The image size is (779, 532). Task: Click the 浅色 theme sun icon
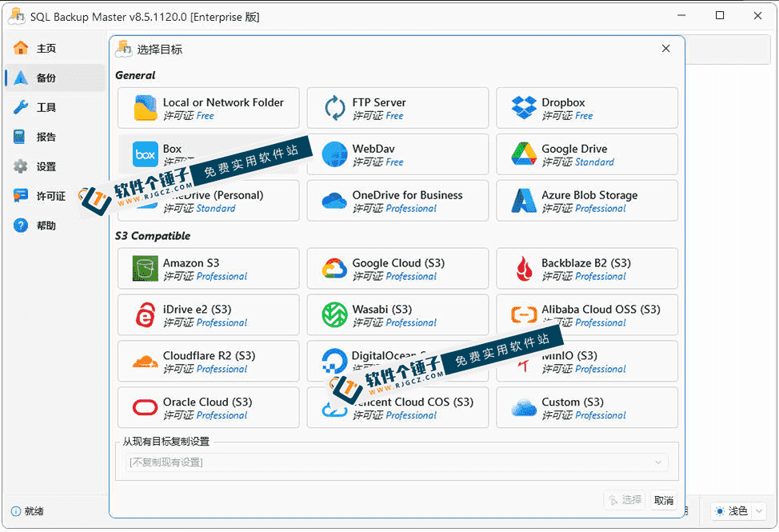(x=719, y=510)
